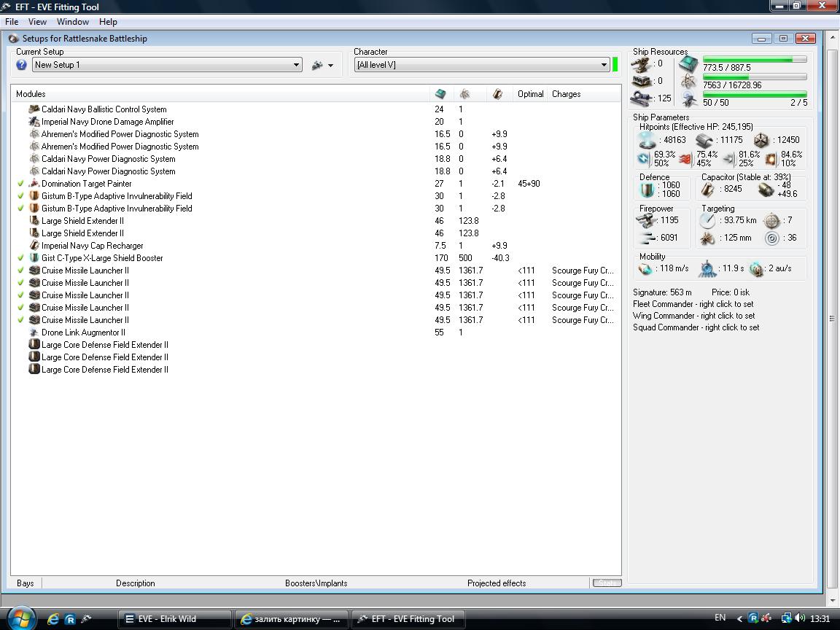Expand the arrow menu beside the ship tools icon
840x630 pixels.
click(x=330, y=66)
